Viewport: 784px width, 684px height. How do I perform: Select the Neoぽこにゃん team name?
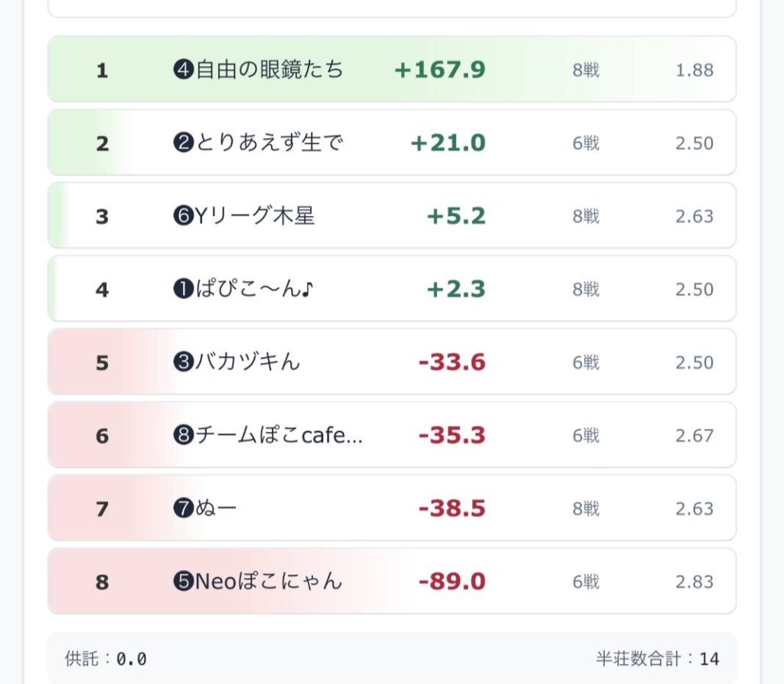(257, 582)
